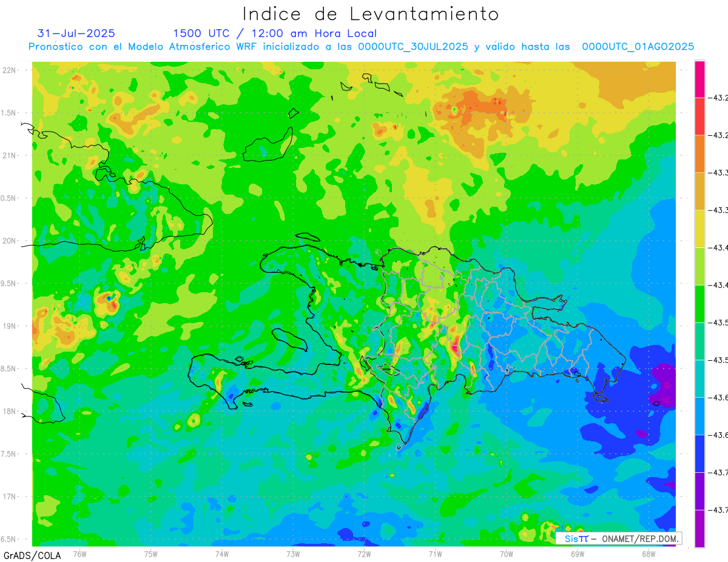Click the '75W' longitude axis label

pos(151,554)
